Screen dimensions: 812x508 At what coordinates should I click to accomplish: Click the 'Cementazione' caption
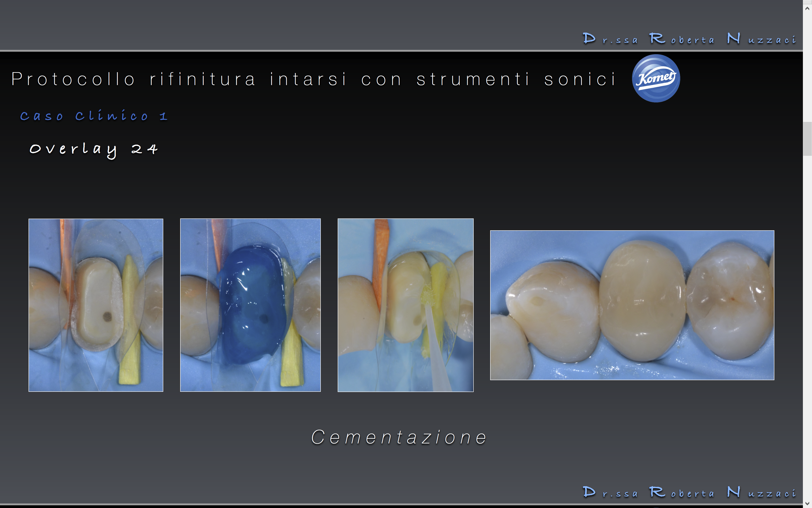(x=399, y=437)
